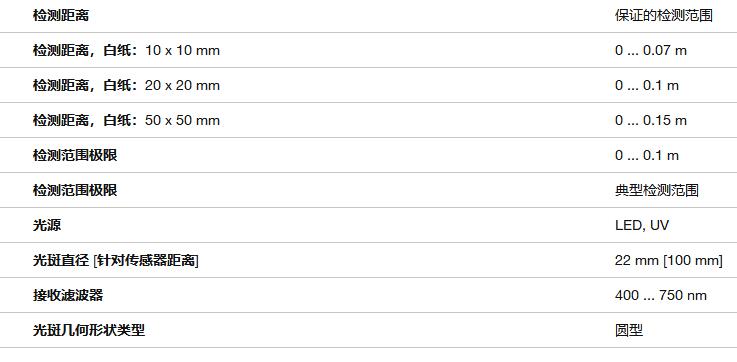
Task: Select the 0 ... 0.15 m value
Action: (651, 120)
